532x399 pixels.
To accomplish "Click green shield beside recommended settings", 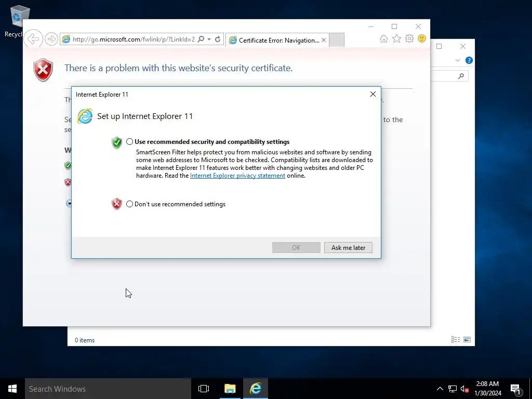I will pos(117,142).
